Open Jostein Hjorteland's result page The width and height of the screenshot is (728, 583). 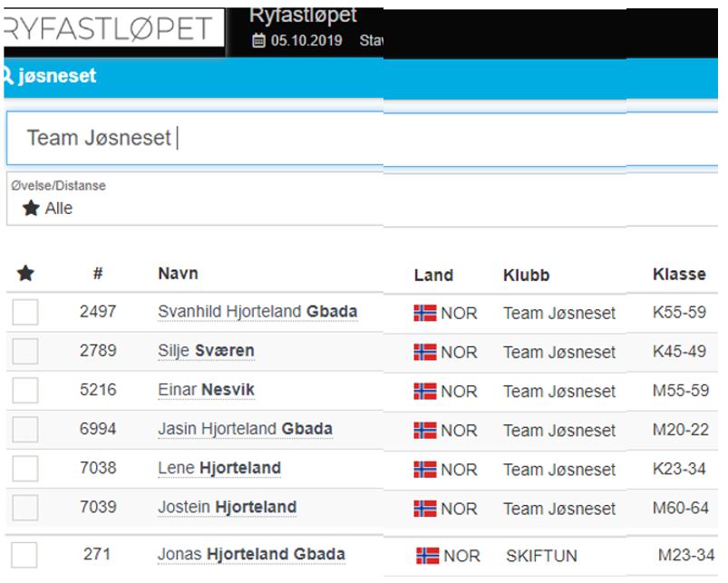click(x=227, y=507)
